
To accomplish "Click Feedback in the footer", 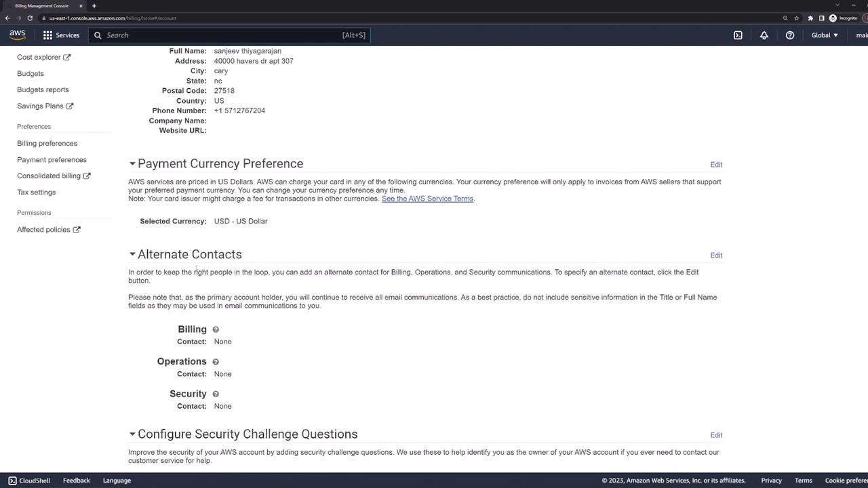I will [x=77, y=481].
